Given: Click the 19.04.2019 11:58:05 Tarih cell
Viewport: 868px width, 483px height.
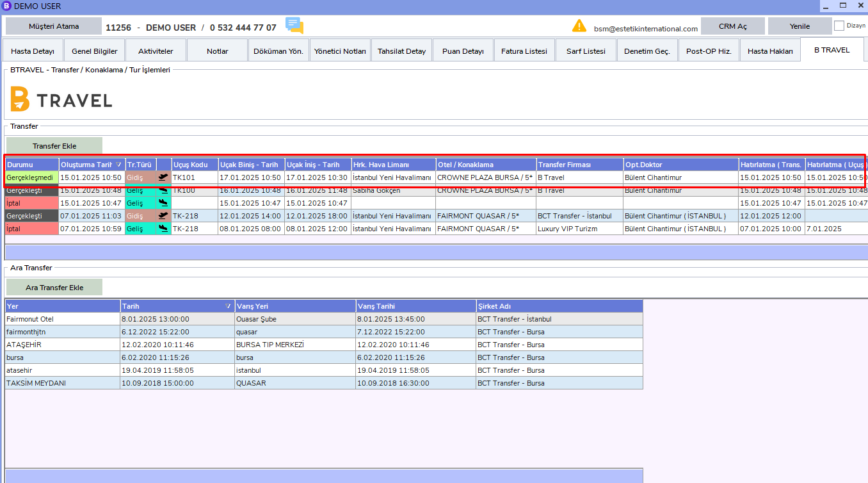Looking at the screenshot, I should coord(177,370).
